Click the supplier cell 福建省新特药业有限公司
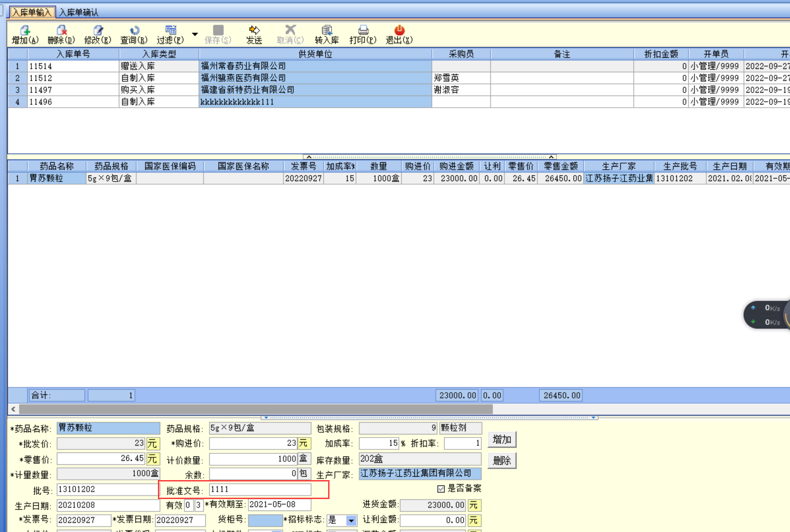Screen dimensions: 790x532 315,90
